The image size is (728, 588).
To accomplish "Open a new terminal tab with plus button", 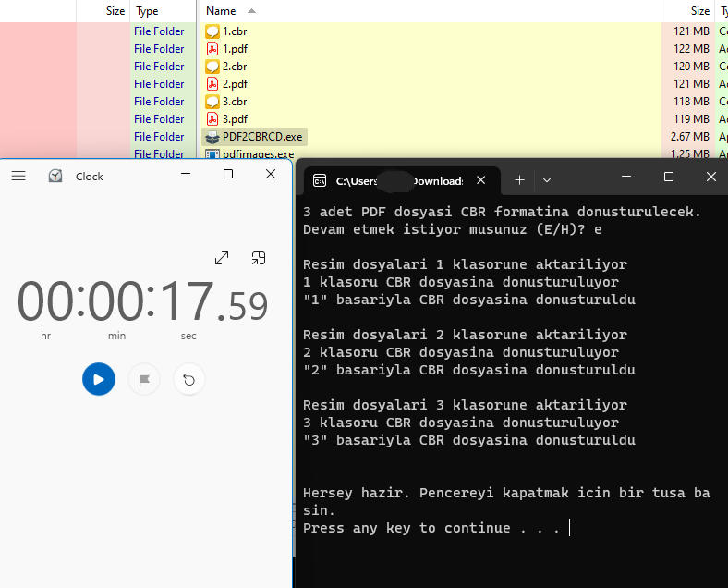I will [x=519, y=180].
